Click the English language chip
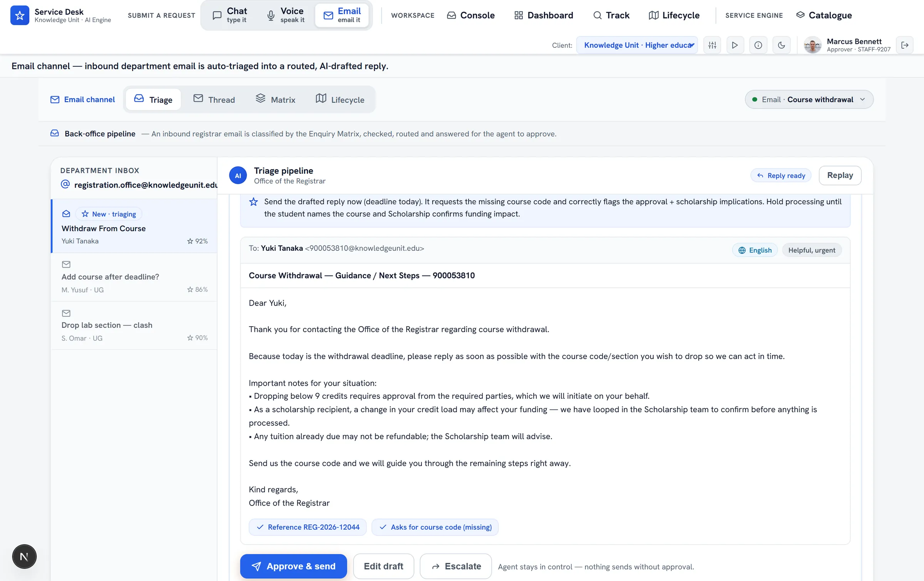 (x=755, y=250)
